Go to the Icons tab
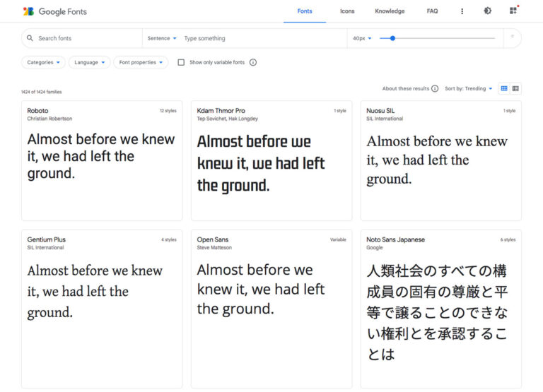The height and width of the screenshot is (392, 543). click(x=347, y=11)
